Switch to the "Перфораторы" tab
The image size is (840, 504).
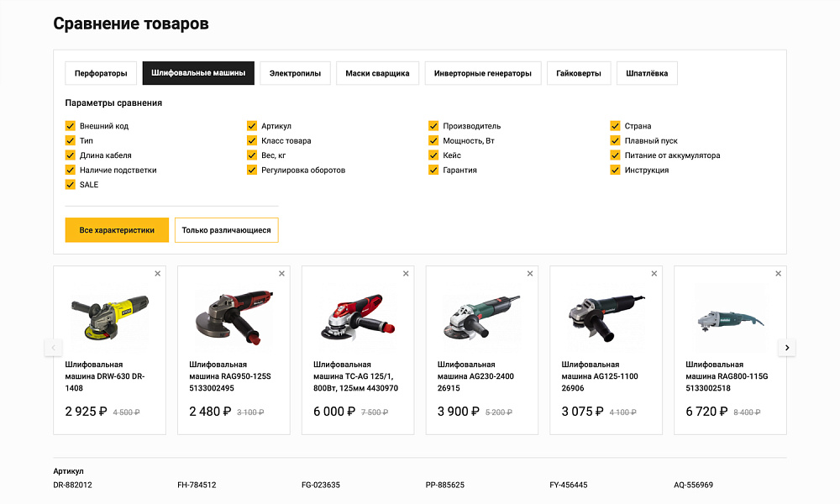(x=101, y=73)
